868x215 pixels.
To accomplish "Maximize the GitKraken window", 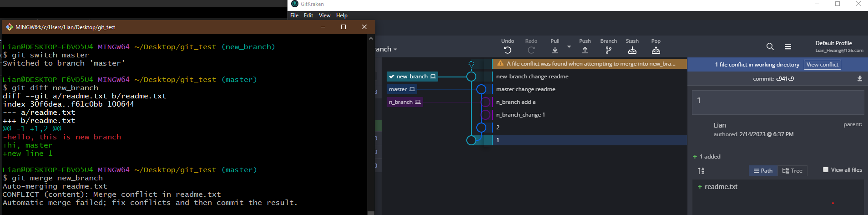I will point(838,4).
